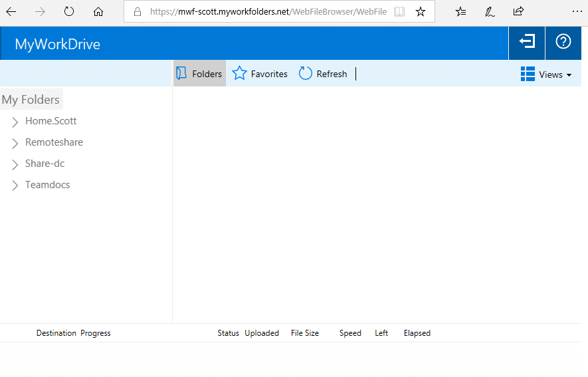Toggle the Folders panel button
Screen dimensions: 588x377
tap(199, 74)
